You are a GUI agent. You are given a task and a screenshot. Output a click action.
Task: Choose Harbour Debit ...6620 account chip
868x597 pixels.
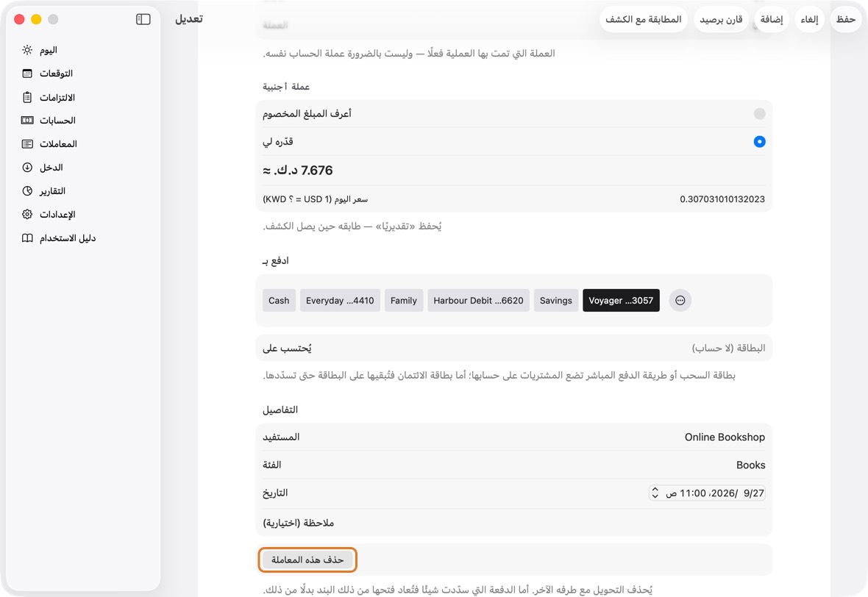(478, 301)
